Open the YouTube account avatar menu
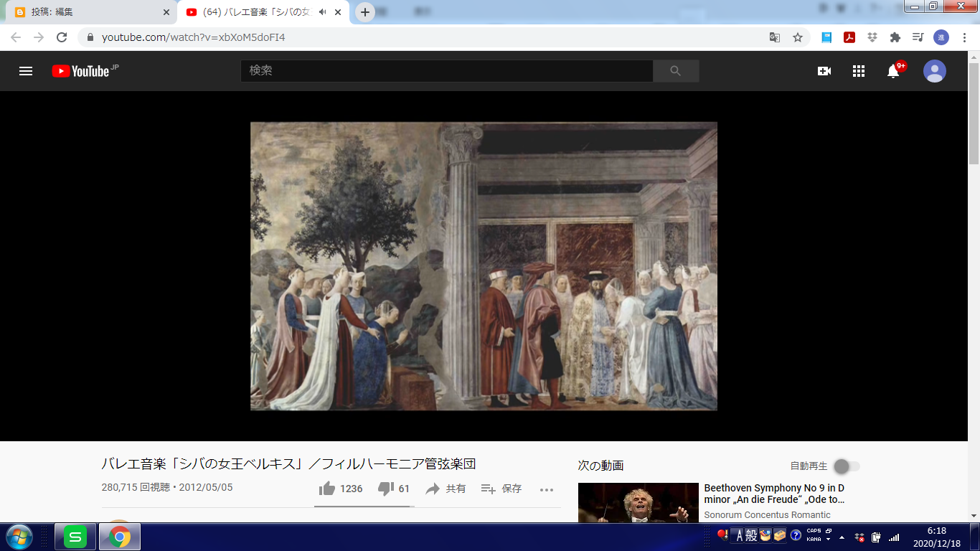The height and width of the screenshot is (551, 980). (x=935, y=71)
